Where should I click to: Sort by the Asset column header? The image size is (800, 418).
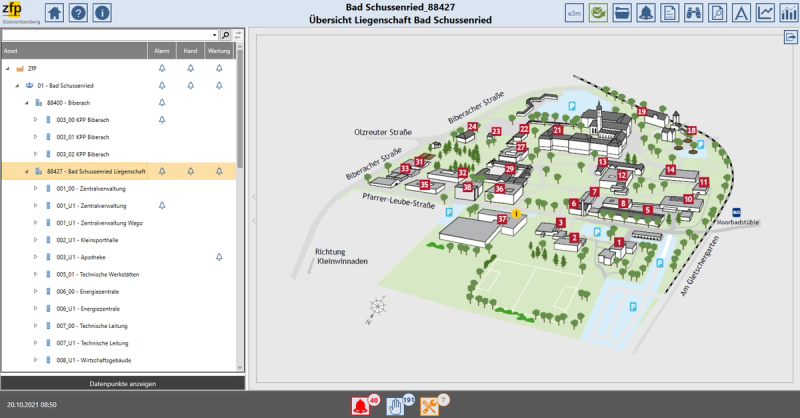[x=74, y=51]
